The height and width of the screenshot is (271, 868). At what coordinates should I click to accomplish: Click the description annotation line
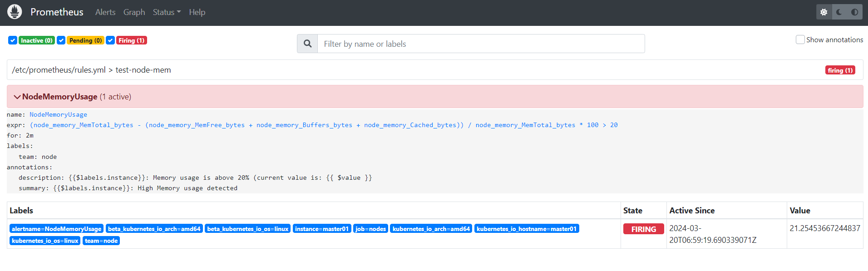[195, 178]
